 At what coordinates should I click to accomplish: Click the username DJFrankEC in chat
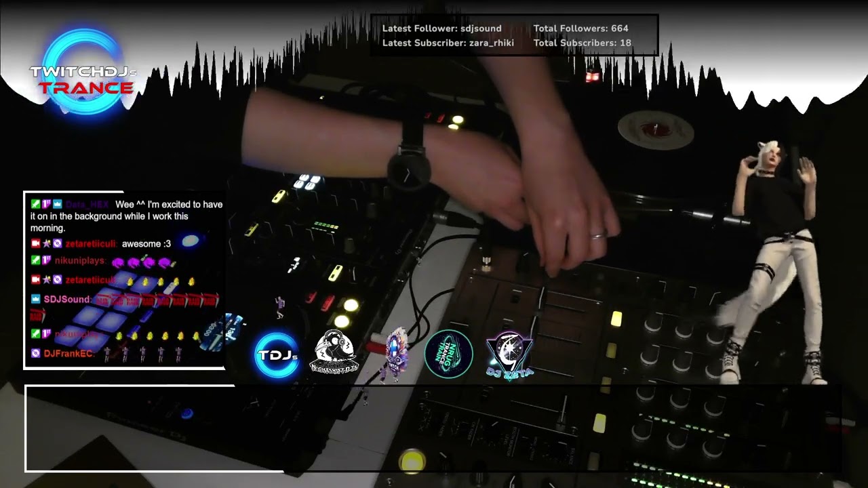pos(68,353)
